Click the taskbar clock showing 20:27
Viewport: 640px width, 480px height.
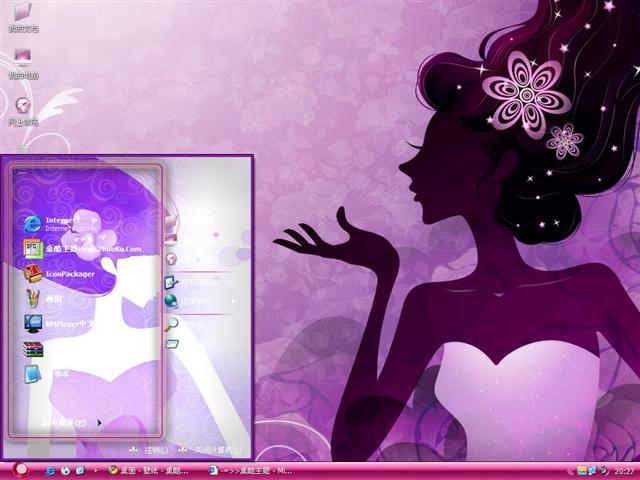tap(624, 471)
